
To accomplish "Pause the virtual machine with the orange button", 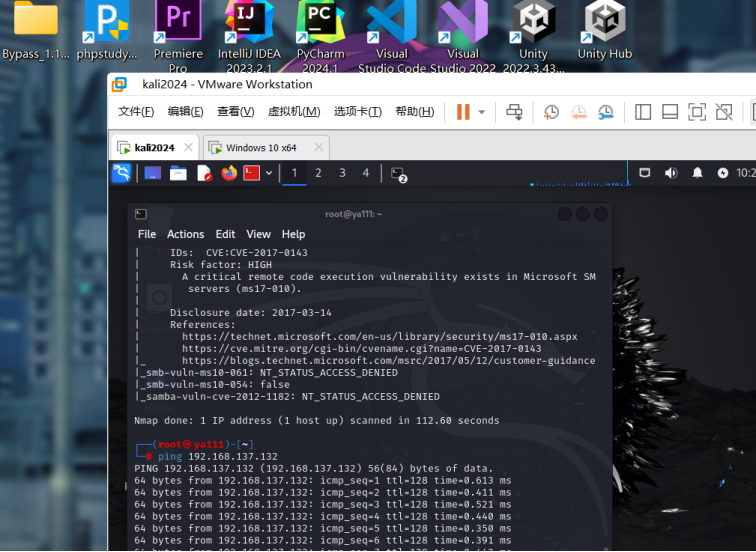I will [x=463, y=112].
